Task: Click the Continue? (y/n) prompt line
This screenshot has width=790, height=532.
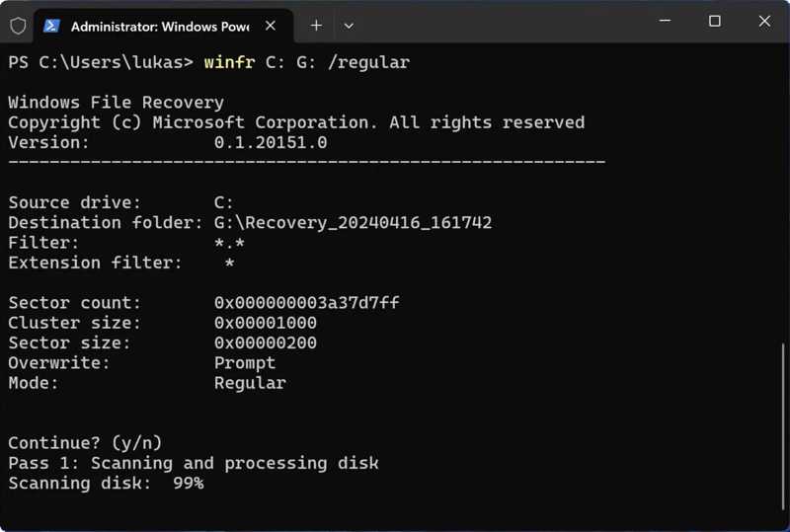Action: (85, 443)
